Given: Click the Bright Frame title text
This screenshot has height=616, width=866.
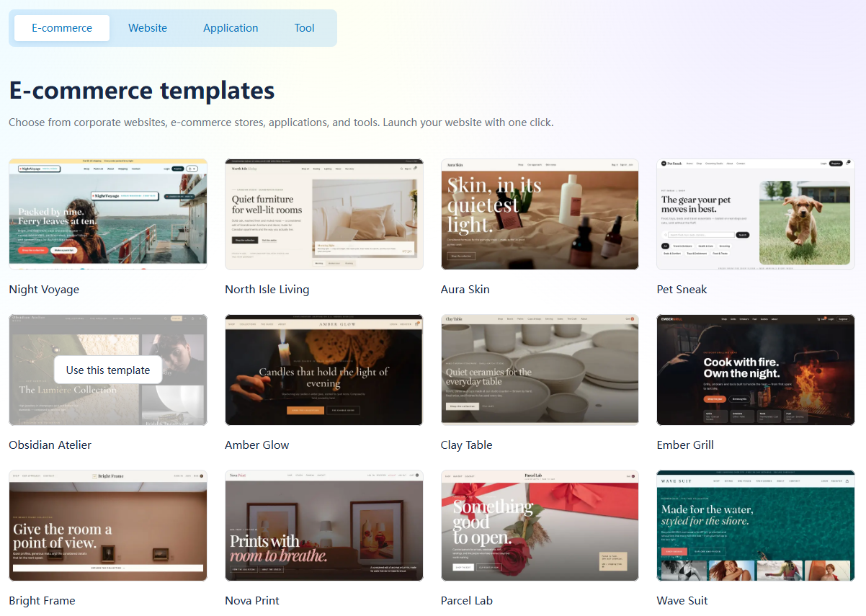Looking at the screenshot, I should click(42, 601).
